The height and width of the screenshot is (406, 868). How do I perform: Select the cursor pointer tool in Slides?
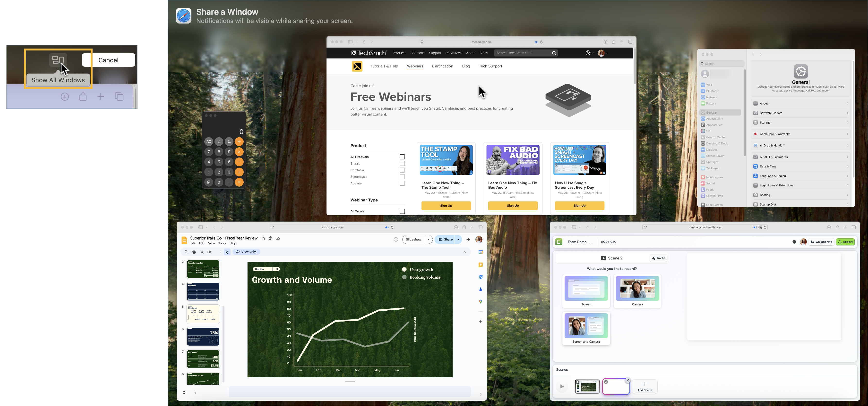[227, 252]
